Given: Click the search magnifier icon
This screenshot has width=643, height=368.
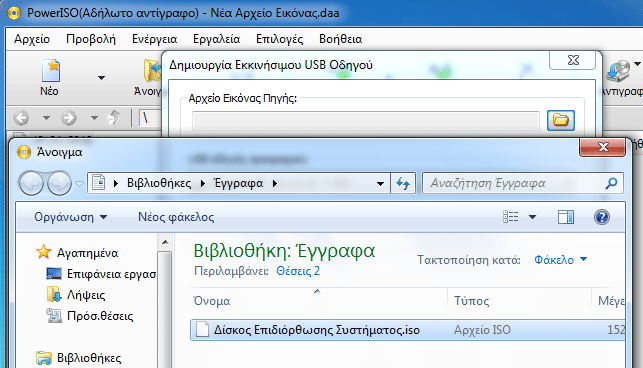Looking at the screenshot, I should (611, 183).
